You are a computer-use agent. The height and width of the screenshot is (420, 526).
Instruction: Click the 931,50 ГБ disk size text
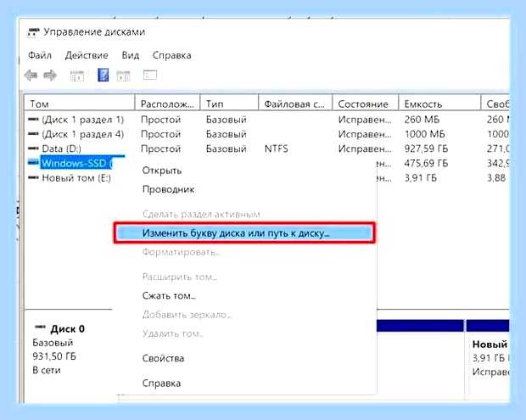[x=54, y=356]
